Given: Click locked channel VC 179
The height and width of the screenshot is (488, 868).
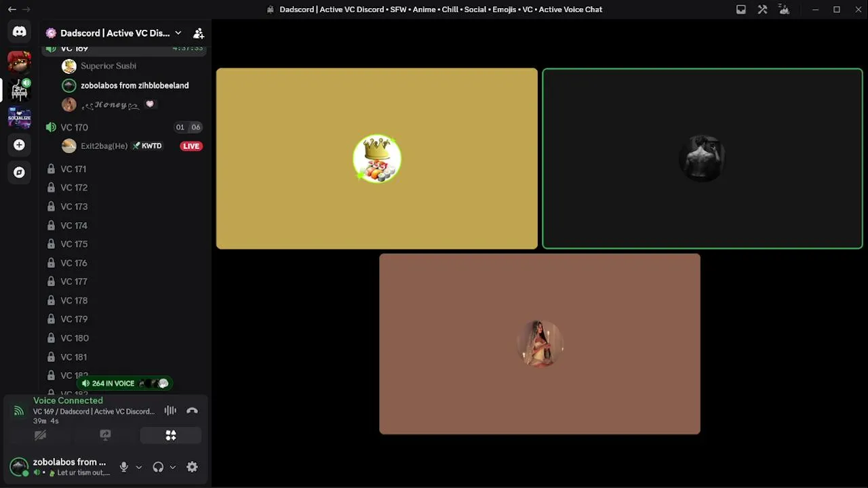Looking at the screenshot, I should click(x=124, y=319).
